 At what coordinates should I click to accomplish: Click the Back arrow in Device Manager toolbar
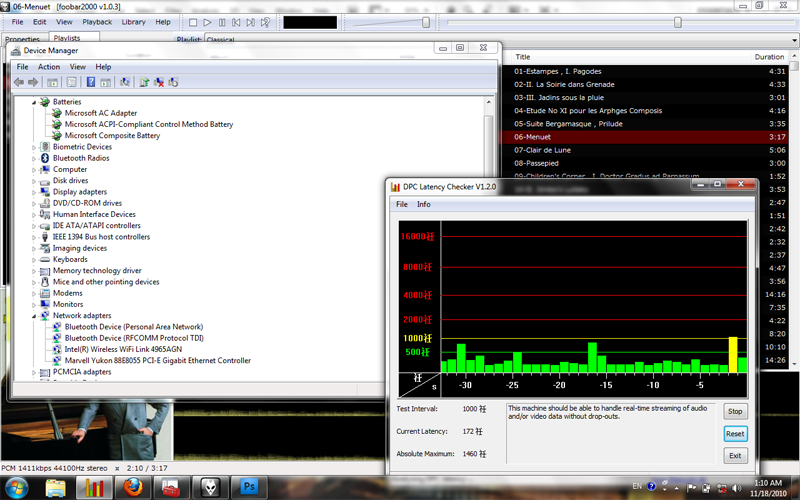pos(19,82)
